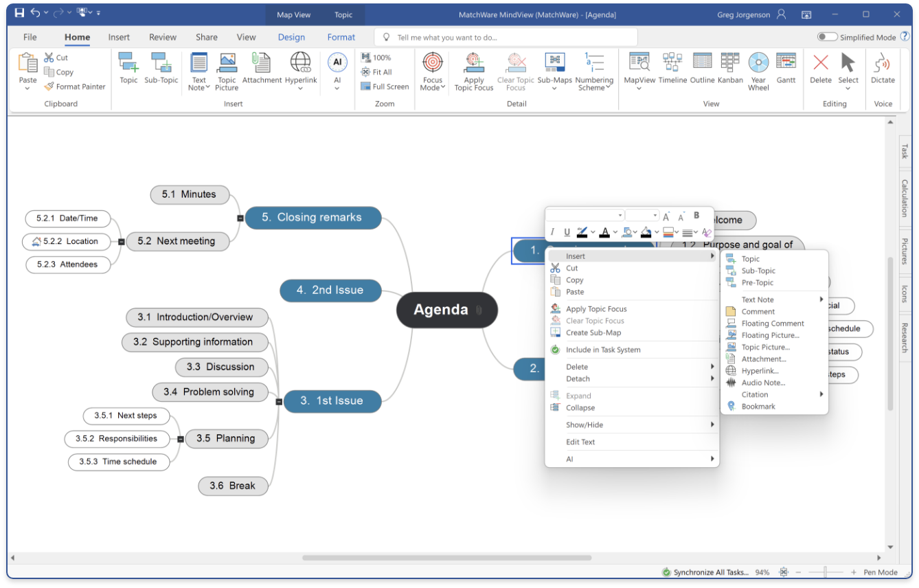Collapse the 3. 1st Issue branch

279,401
